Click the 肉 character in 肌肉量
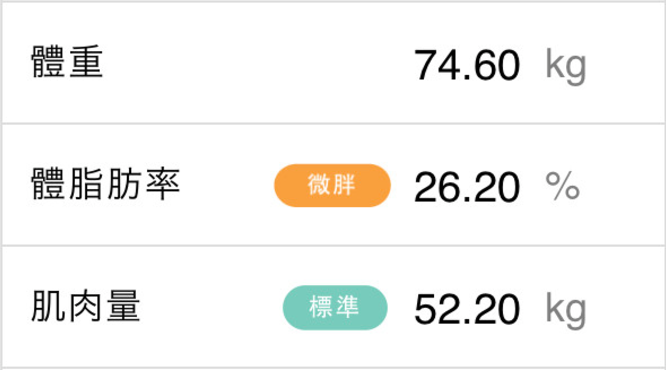The width and height of the screenshot is (666, 370). pos(86,306)
